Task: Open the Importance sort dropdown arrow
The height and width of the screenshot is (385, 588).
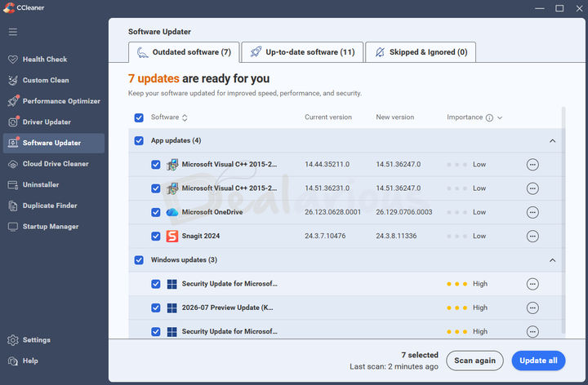Action: click(x=500, y=117)
